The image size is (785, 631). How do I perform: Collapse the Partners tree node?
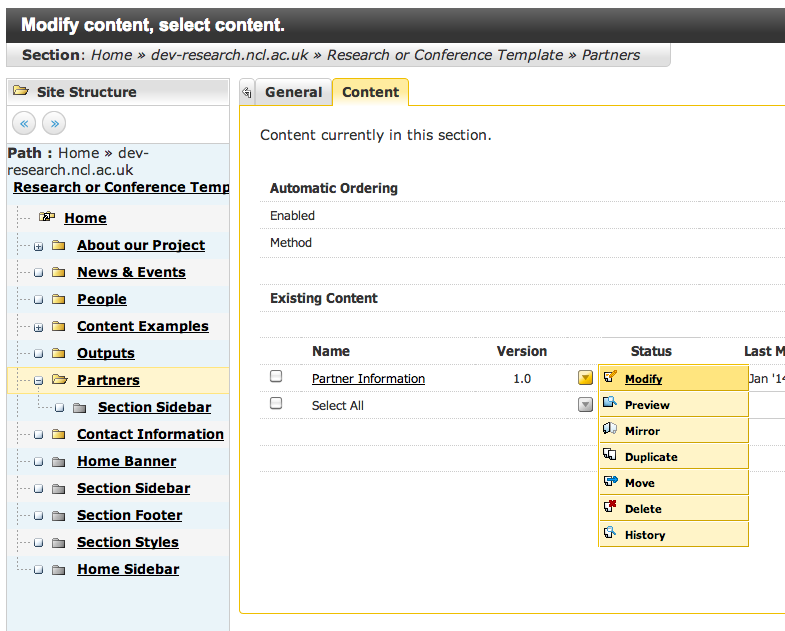(x=38, y=381)
